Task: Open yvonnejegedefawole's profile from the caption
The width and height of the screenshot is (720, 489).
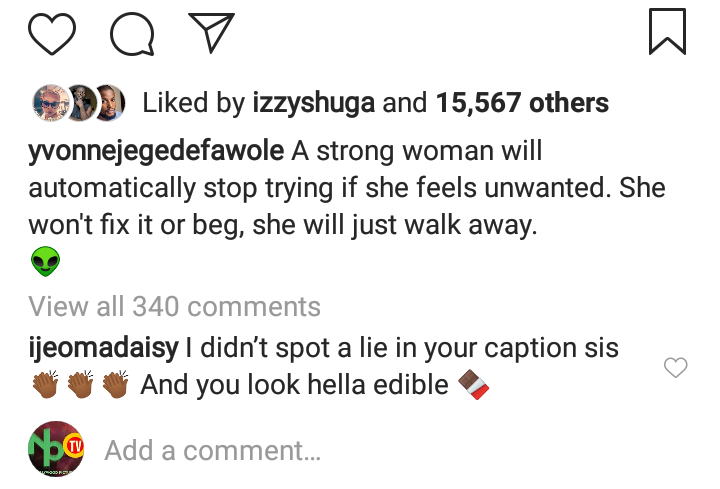Action: pos(157,152)
